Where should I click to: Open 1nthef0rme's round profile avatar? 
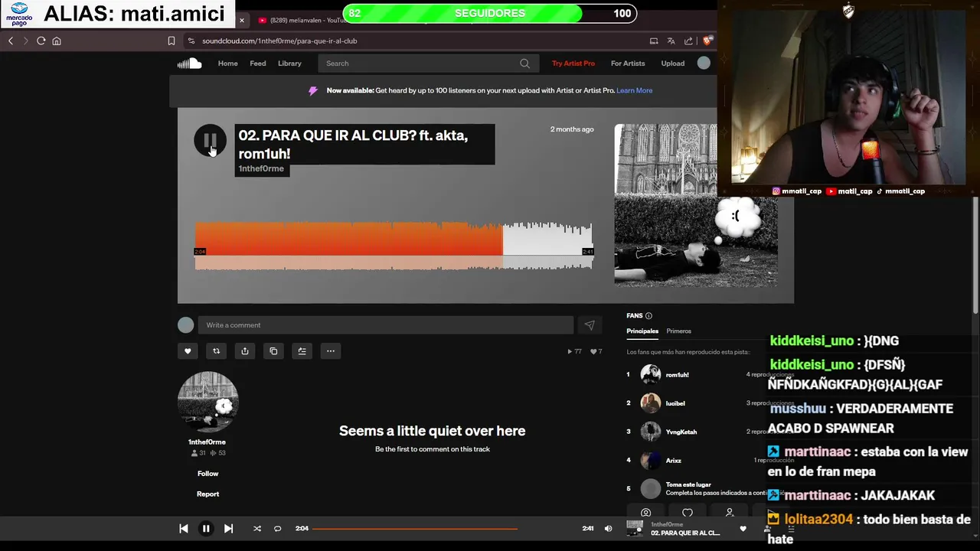(x=208, y=403)
